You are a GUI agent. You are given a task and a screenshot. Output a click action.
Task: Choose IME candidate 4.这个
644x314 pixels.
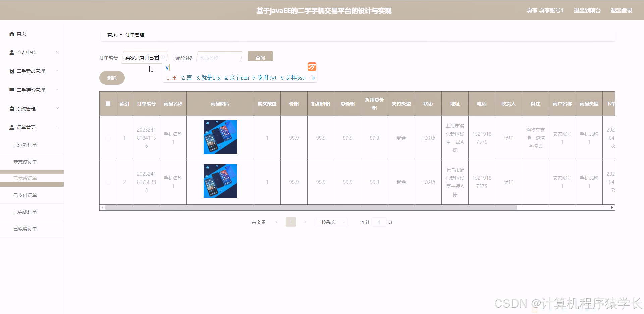[x=236, y=78]
